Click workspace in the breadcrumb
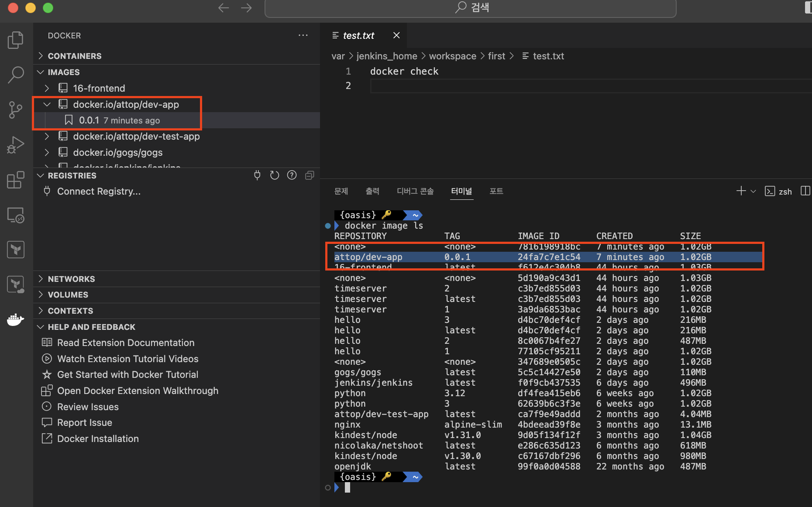812x507 pixels. (x=453, y=56)
